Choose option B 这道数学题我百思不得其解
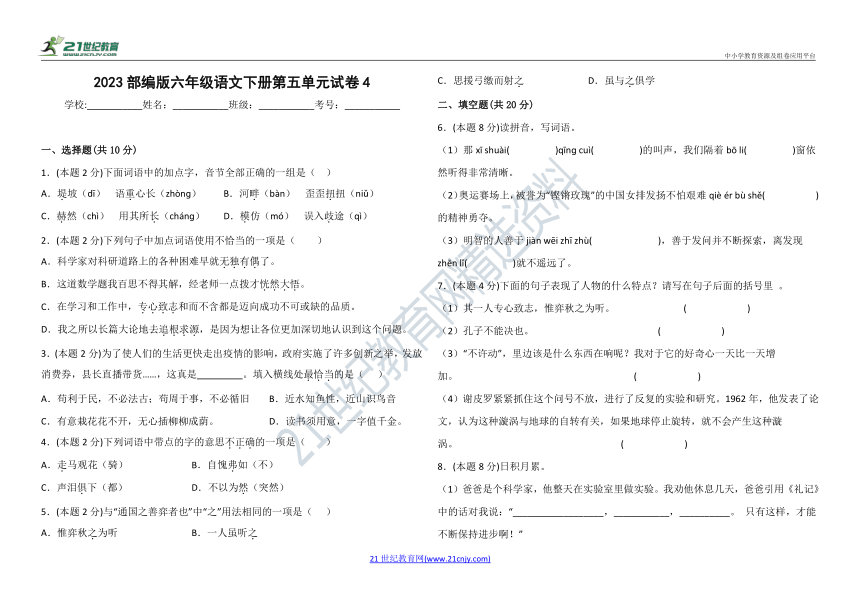 click(x=173, y=285)
